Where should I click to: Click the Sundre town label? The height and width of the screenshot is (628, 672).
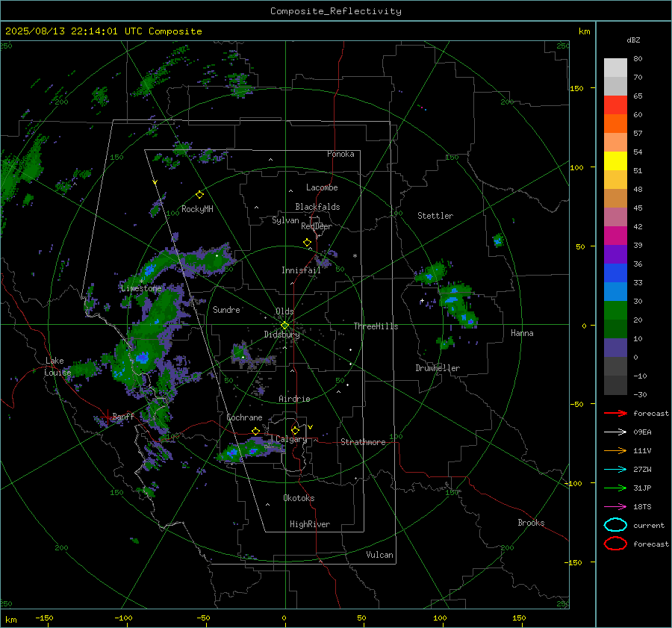pyautogui.click(x=226, y=310)
